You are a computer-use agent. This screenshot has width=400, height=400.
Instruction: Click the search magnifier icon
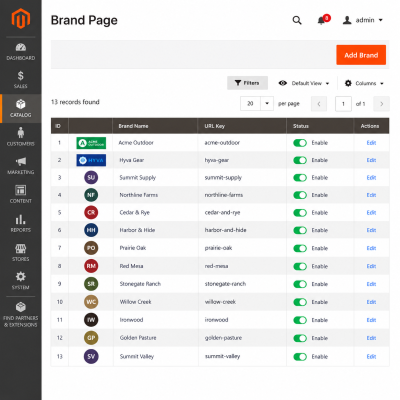(x=297, y=20)
